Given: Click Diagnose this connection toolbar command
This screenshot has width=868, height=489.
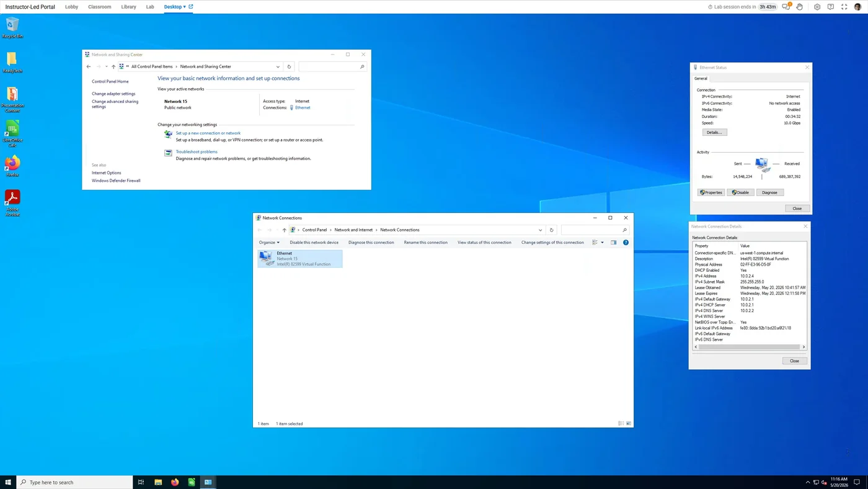Looking at the screenshot, I should [x=371, y=243].
